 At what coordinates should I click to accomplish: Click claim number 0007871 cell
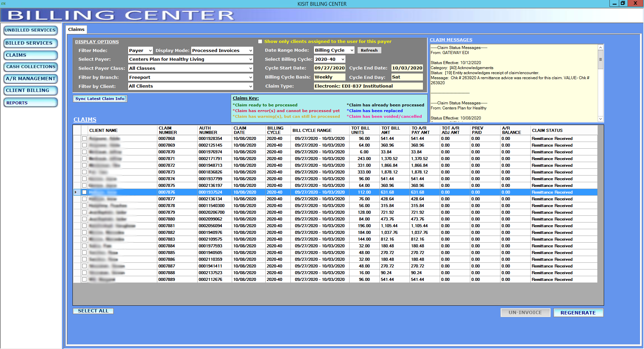pos(177,159)
